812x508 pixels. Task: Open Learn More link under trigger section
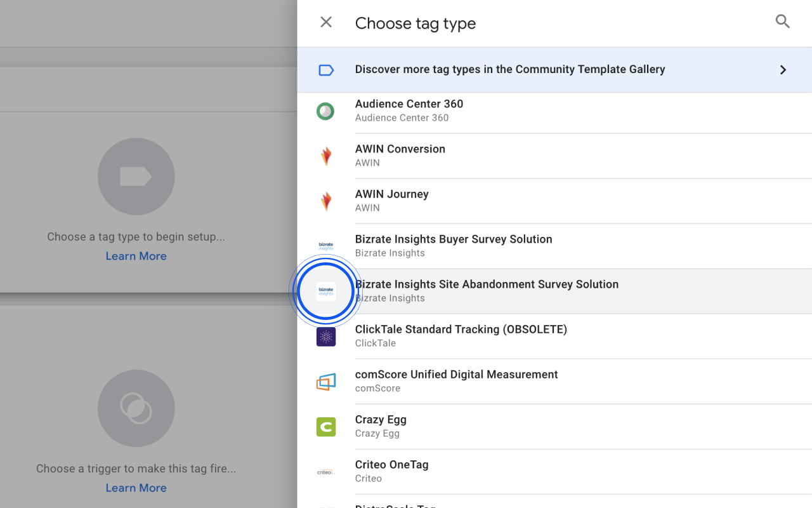pos(136,488)
